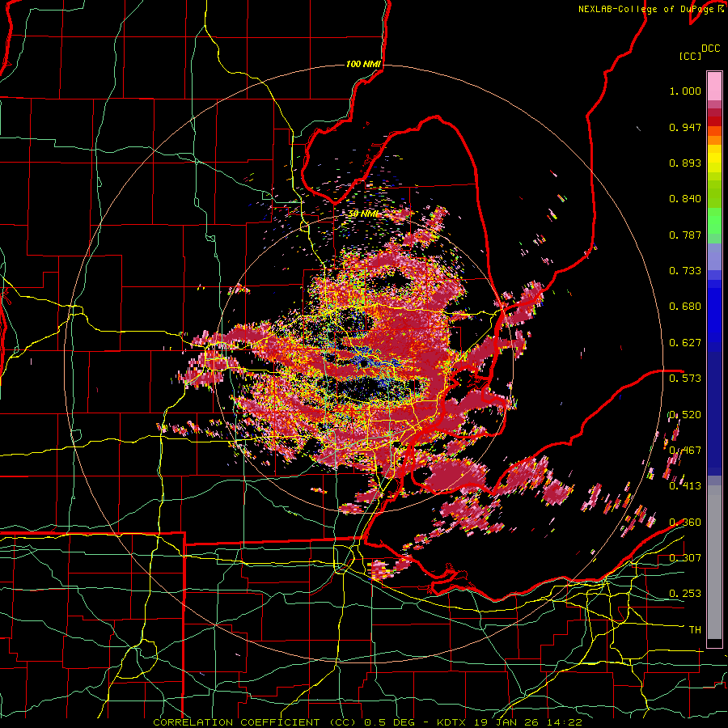Click the 0.627 scale label

pos(685,343)
